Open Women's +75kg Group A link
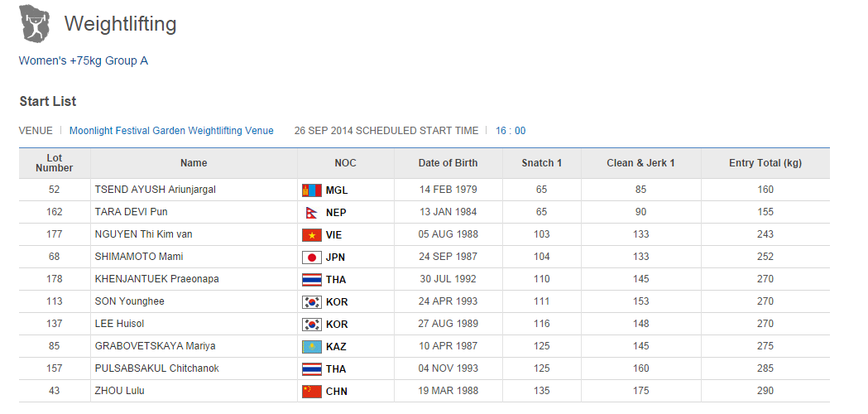This screenshot has height=414, width=868. [84, 60]
